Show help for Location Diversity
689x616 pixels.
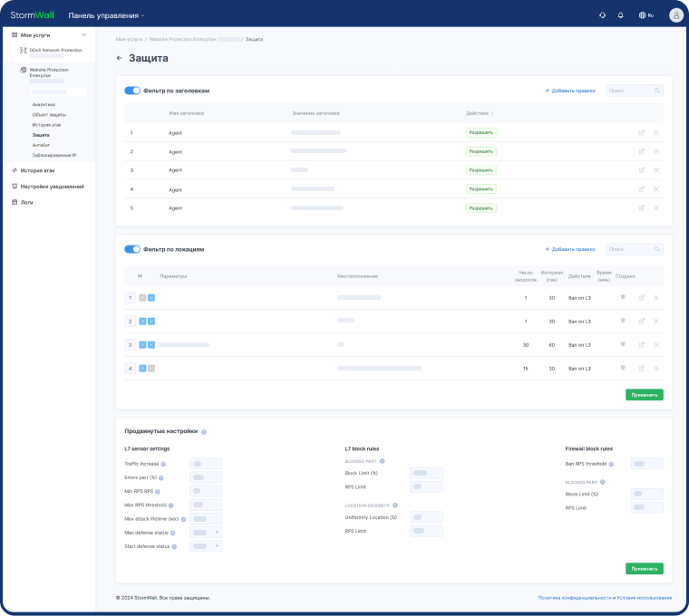pyautogui.click(x=395, y=505)
